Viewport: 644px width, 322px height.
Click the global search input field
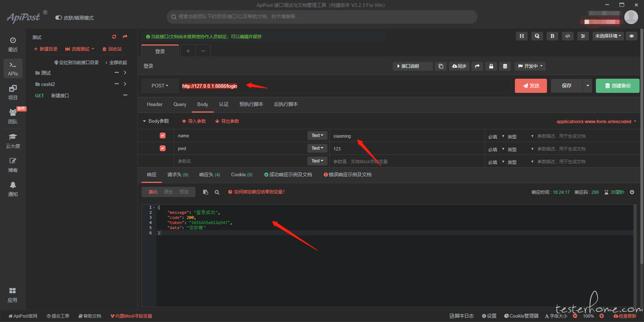pyautogui.click(x=322, y=17)
